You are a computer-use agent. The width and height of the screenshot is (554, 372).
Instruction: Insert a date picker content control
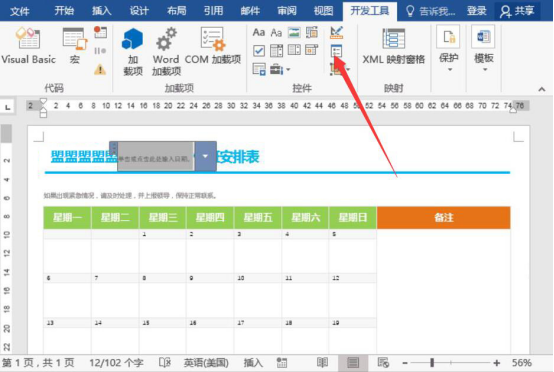(312, 50)
